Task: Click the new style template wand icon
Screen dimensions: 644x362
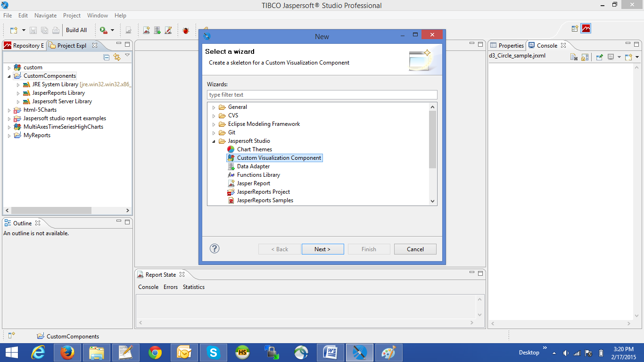Action: [168, 30]
